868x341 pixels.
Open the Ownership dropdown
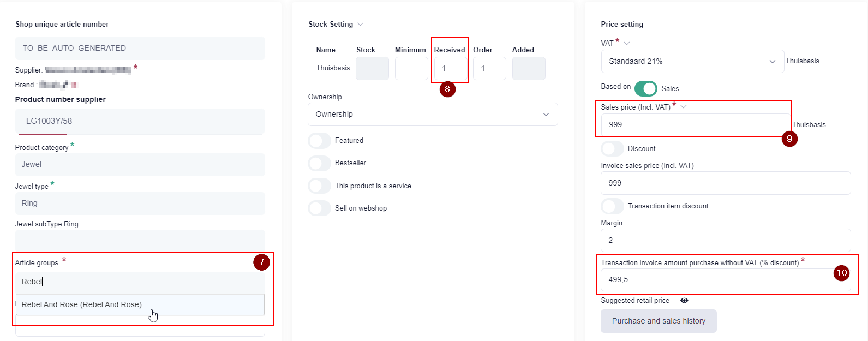[433, 115]
